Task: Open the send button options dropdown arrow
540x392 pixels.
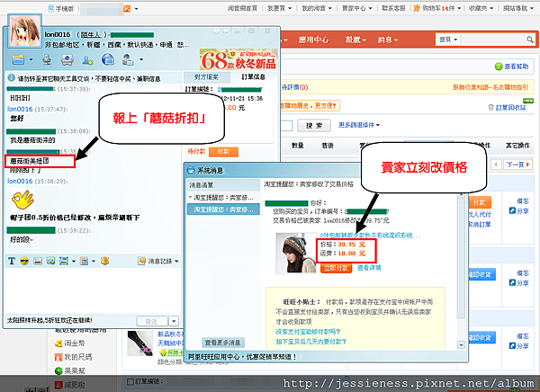Action: point(174,322)
